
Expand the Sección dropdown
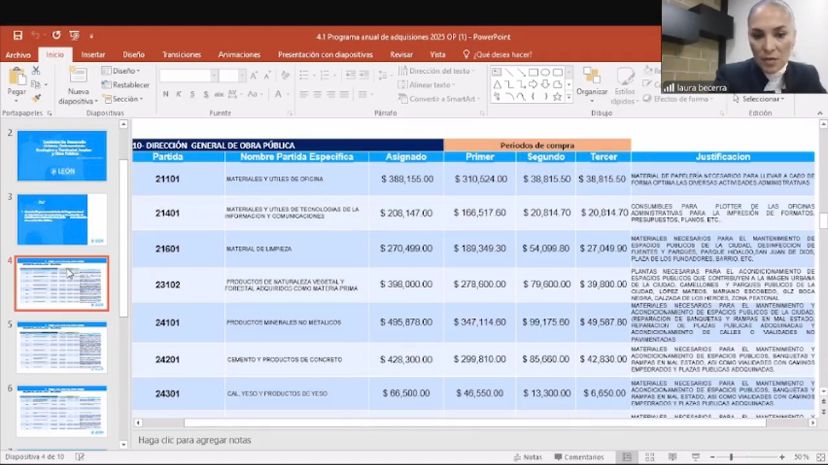124,99
